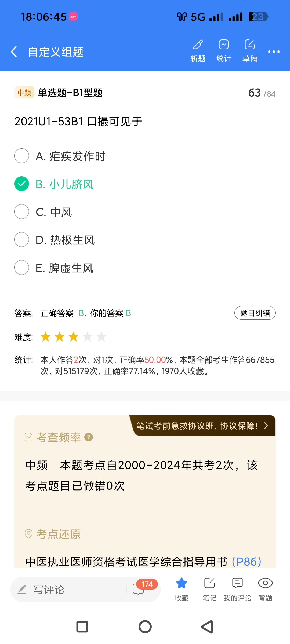The image size is (290, 644).
Task: Open 考查频率 help question mark
Action: [x=89, y=437]
